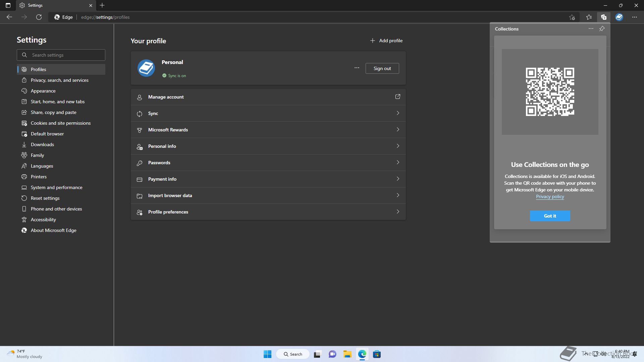Open System and performance
This screenshot has width=644, height=362.
click(x=61, y=187)
